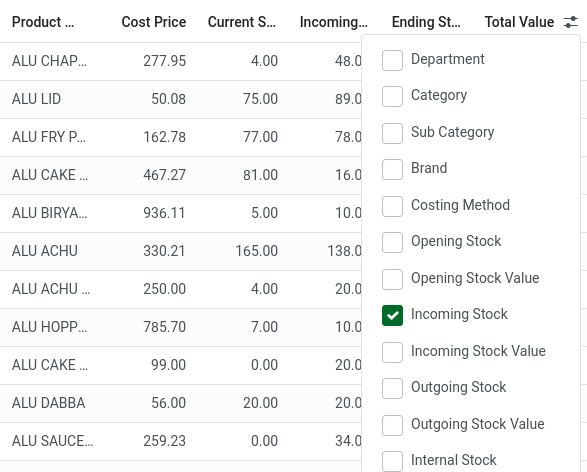Enable the Outgoing Stock checkbox

click(392, 388)
